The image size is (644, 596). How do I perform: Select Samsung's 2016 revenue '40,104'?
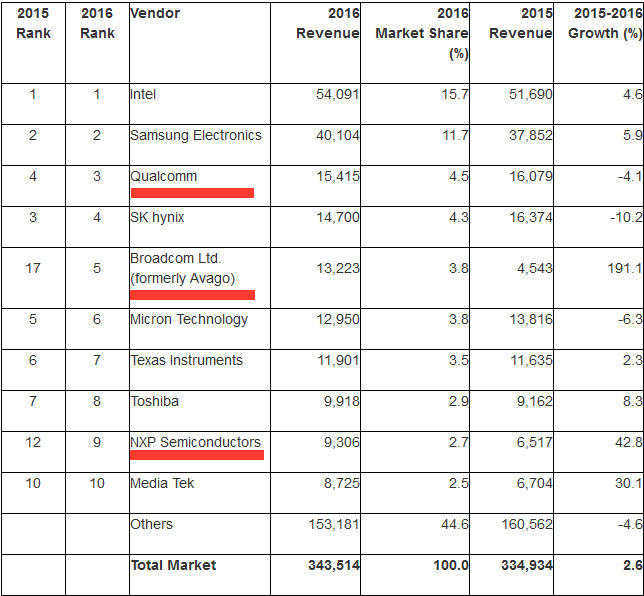pyautogui.click(x=338, y=136)
